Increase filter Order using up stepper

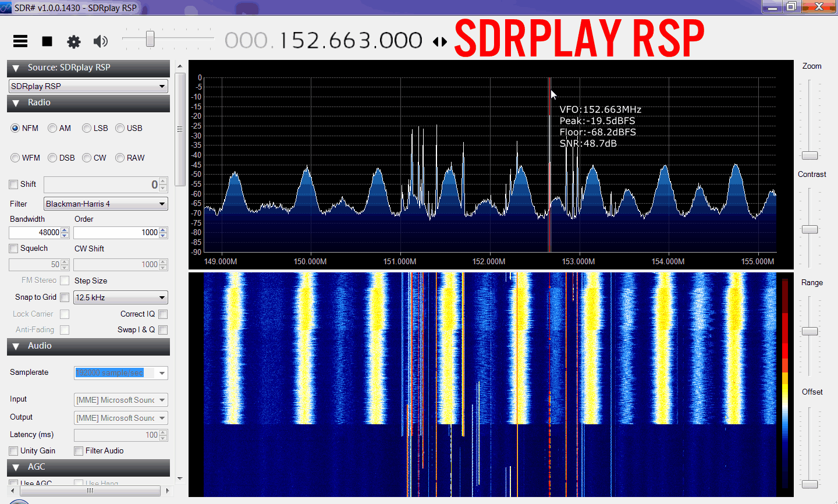click(x=164, y=230)
